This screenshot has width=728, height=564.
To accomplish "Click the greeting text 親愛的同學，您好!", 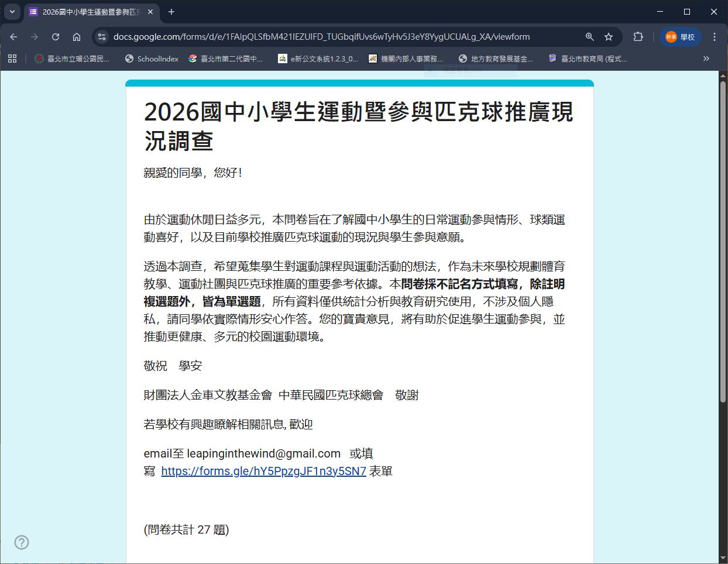I will pos(193,173).
